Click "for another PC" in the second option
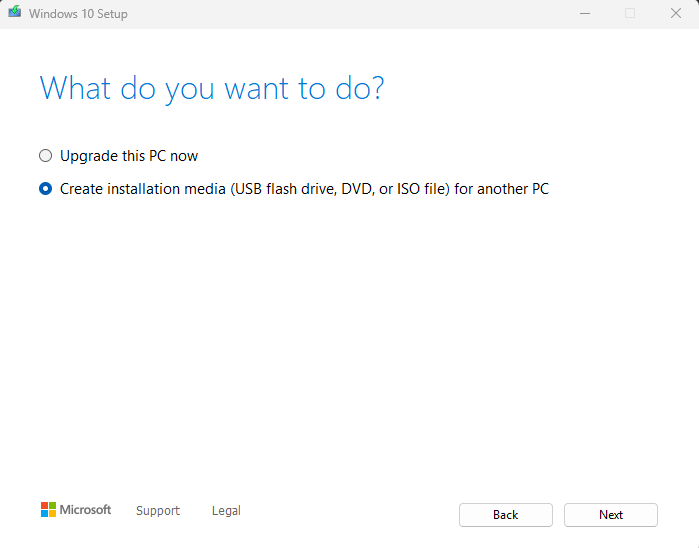Screen dimensions: 699x548 coord(501,188)
